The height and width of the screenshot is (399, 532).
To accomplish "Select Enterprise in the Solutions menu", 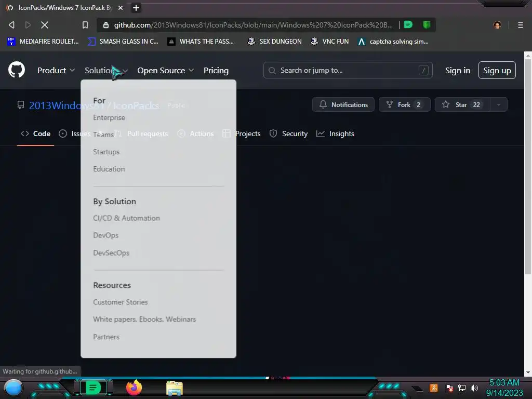I will pos(109,117).
